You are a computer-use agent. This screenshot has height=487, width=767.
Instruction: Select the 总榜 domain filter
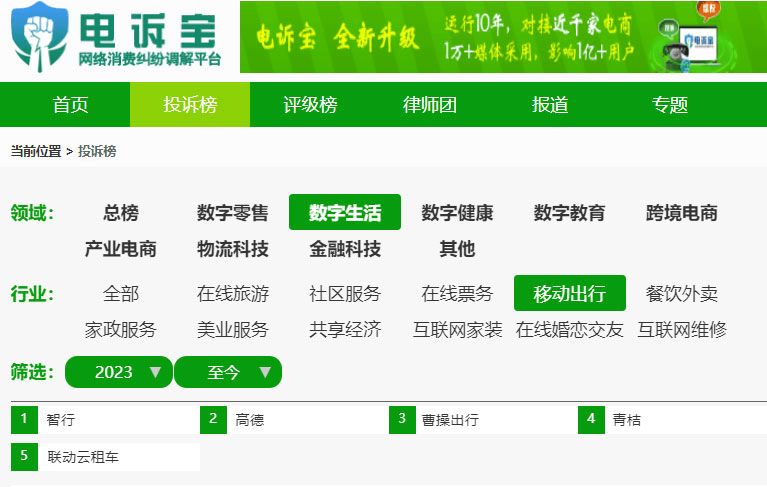coord(121,213)
